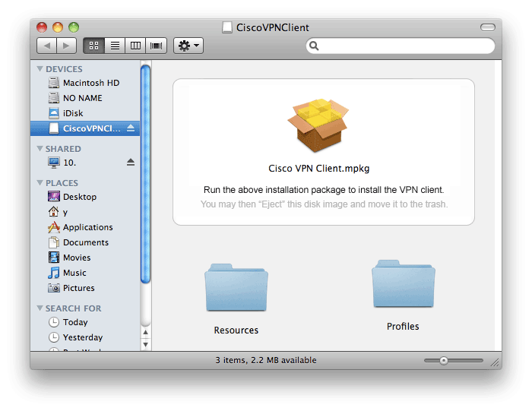Open the home folder icon y
The height and width of the screenshot is (411, 532).
click(x=54, y=212)
